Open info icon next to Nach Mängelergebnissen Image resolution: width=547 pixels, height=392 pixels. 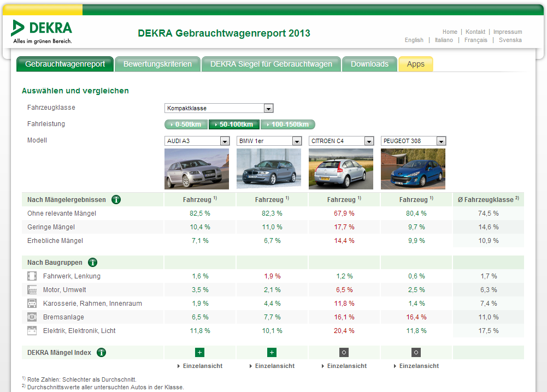click(116, 200)
